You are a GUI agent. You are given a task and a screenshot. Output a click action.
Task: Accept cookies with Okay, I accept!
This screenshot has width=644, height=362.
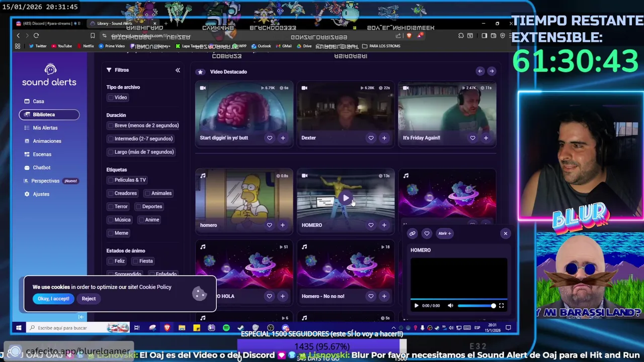(x=53, y=299)
